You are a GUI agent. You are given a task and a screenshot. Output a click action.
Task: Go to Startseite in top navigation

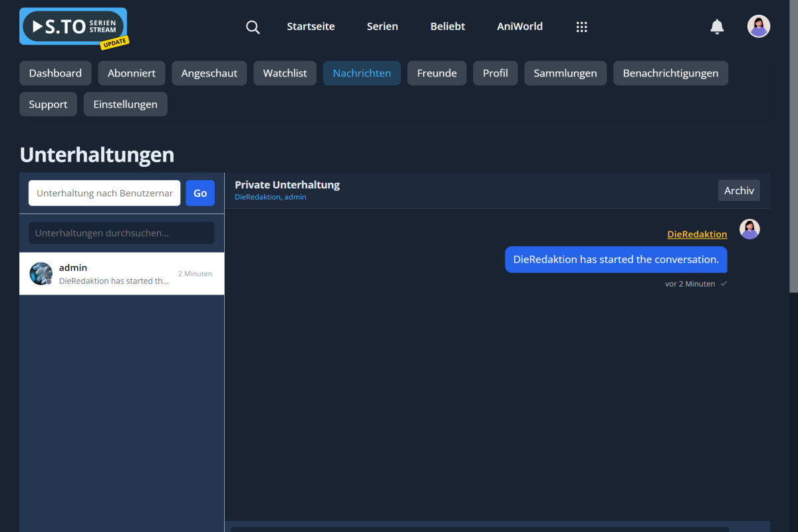coord(311,27)
